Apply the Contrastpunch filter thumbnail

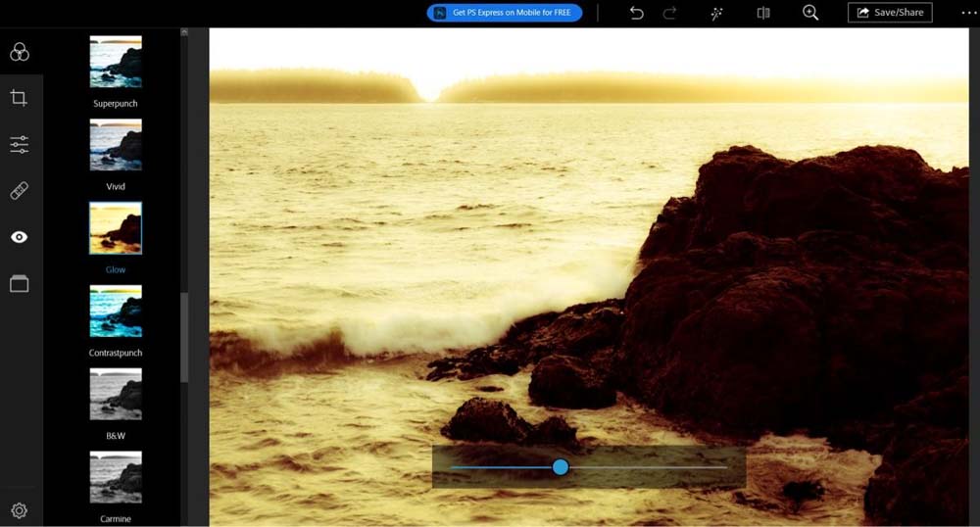click(x=116, y=311)
